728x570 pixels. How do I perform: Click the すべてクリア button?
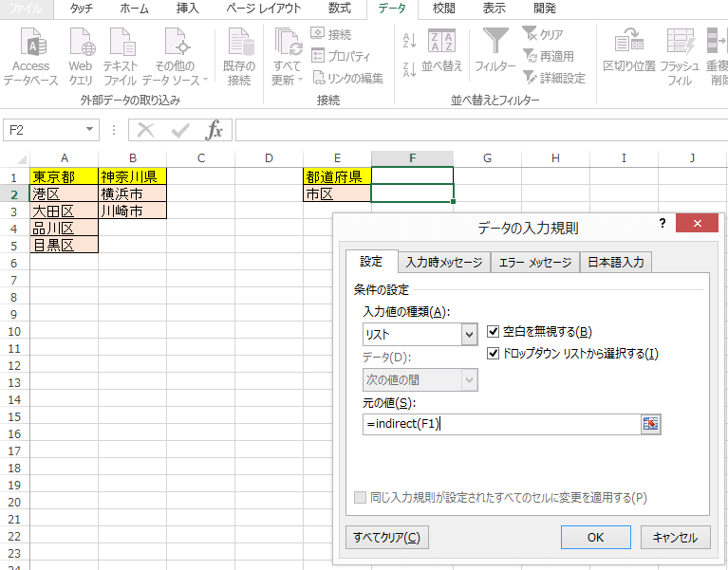click(386, 538)
